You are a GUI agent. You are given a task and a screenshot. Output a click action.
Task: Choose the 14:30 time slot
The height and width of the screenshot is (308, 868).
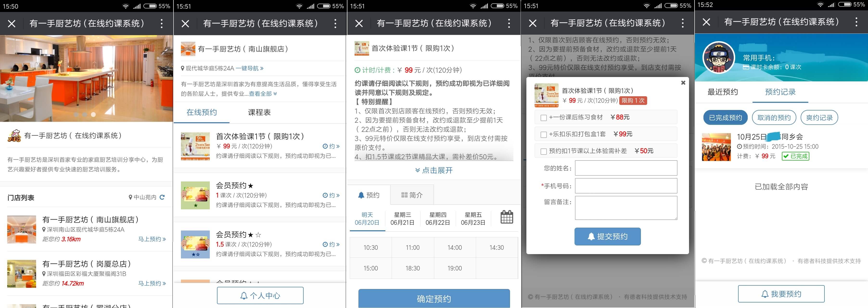click(497, 248)
